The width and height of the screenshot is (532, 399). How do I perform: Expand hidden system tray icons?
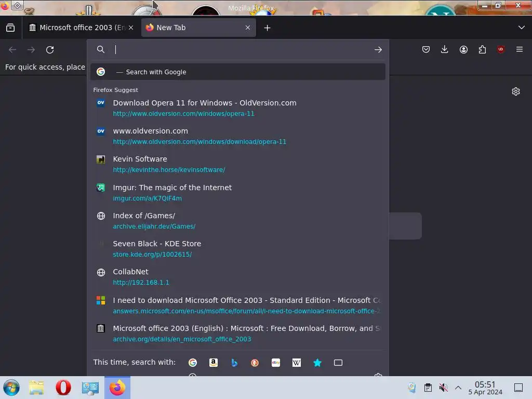[x=458, y=388]
